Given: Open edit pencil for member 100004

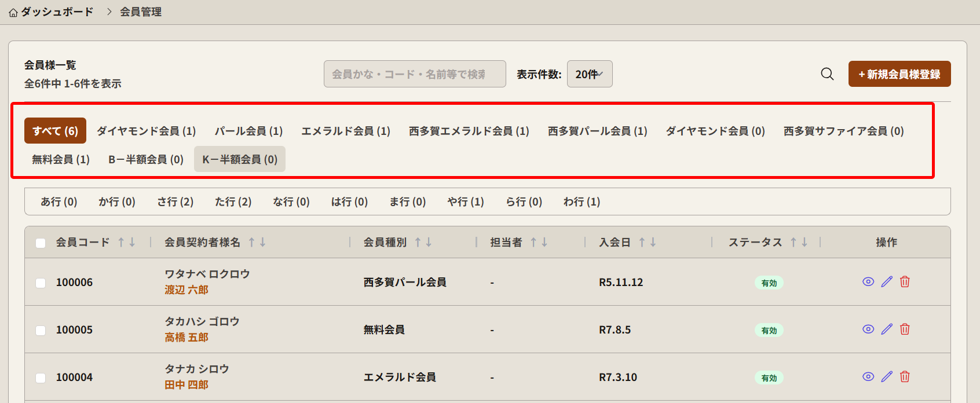Looking at the screenshot, I should click(x=886, y=377).
